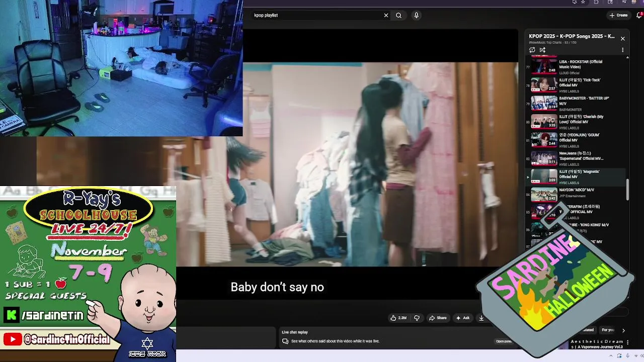Toggle shuffle playlist

pyautogui.click(x=542, y=50)
